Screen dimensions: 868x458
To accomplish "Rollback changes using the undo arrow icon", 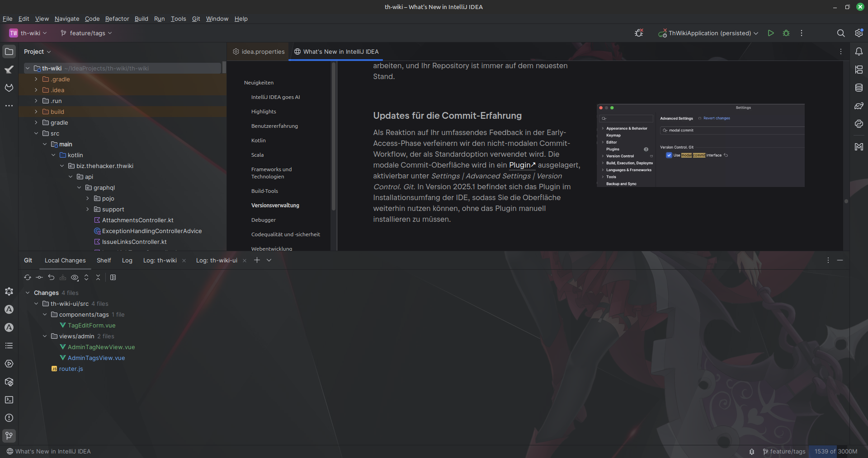I will pos(51,277).
